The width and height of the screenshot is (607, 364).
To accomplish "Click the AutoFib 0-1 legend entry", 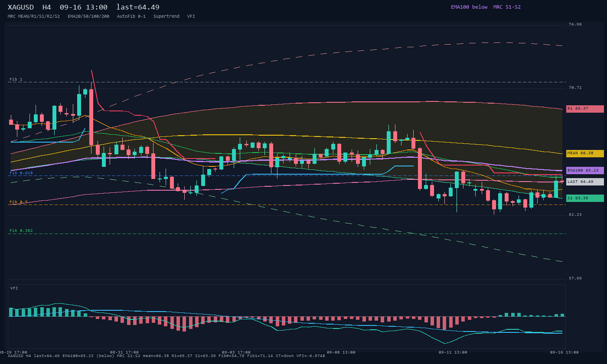I will [x=131, y=16].
